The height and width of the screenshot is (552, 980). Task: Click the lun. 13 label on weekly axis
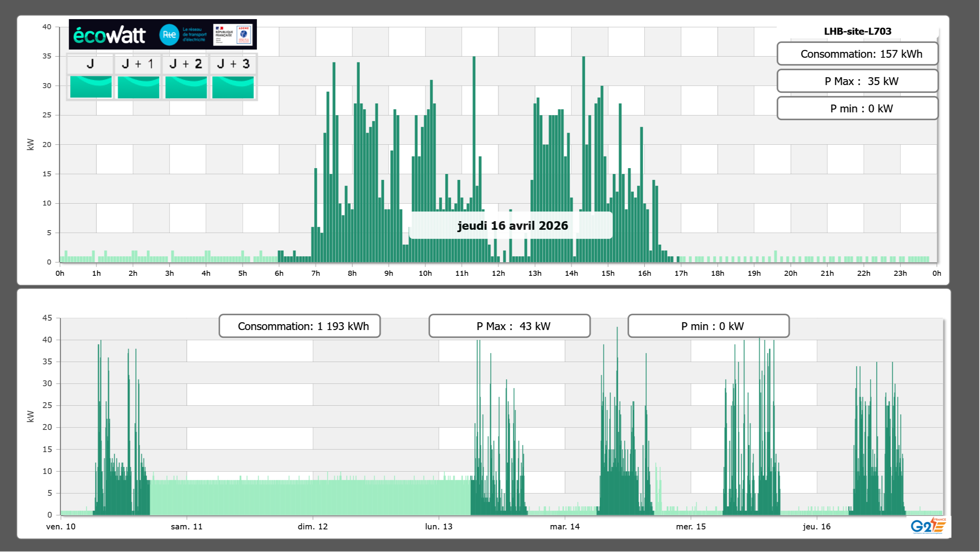coord(438,526)
